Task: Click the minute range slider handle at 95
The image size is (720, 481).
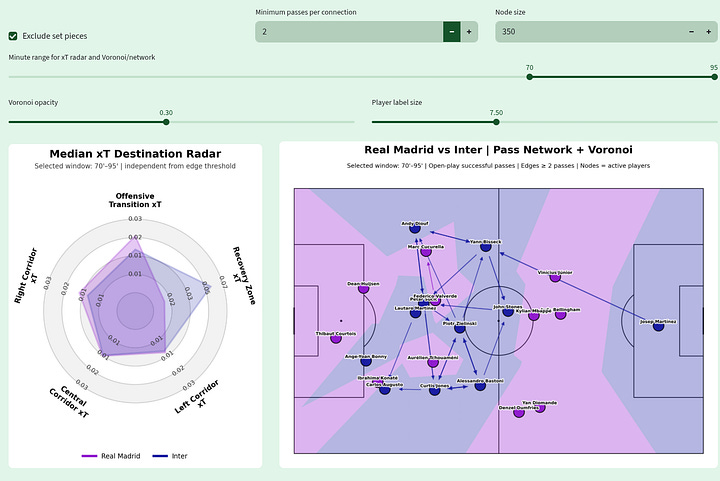Action: pos(714,77)
